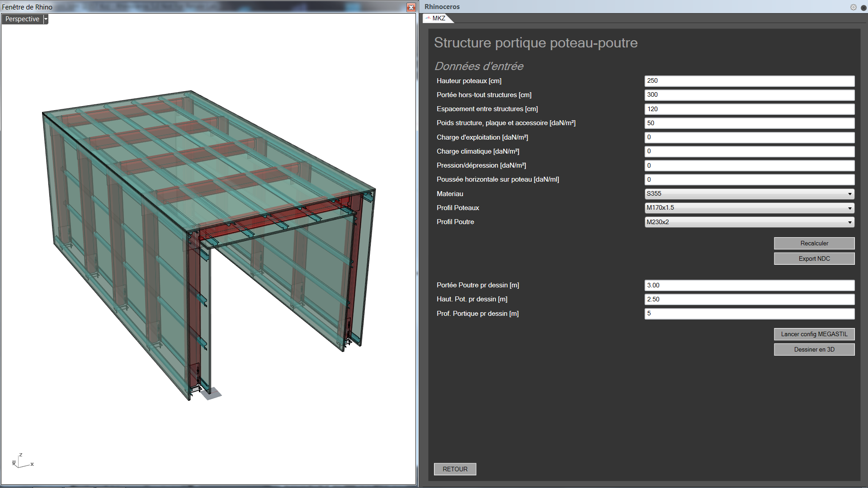
Task: Select the Charge climatique input field
Action: (749, 151)
